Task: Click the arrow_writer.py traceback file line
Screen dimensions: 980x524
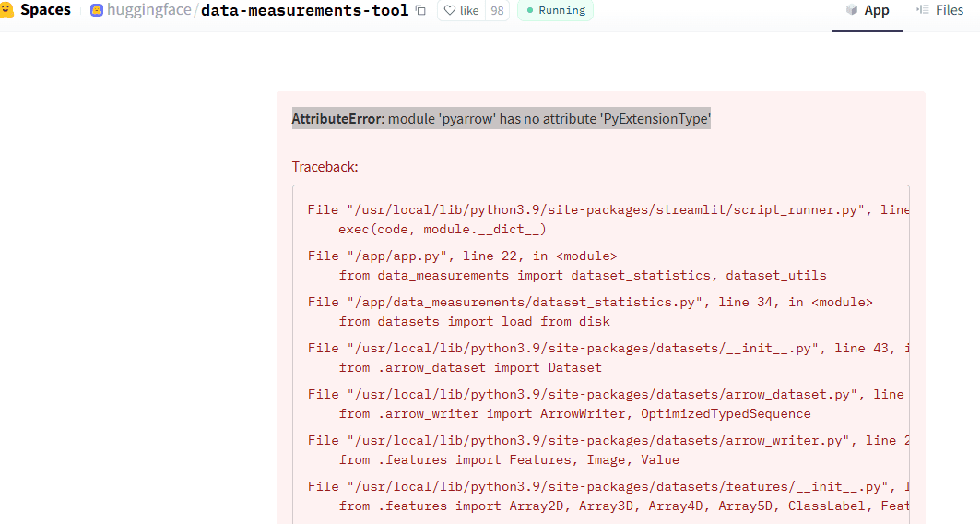Action: click(608, 442)
